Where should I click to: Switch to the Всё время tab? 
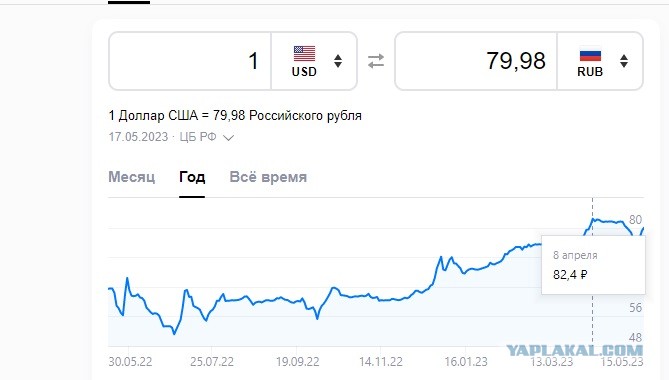tap(268, 177)
